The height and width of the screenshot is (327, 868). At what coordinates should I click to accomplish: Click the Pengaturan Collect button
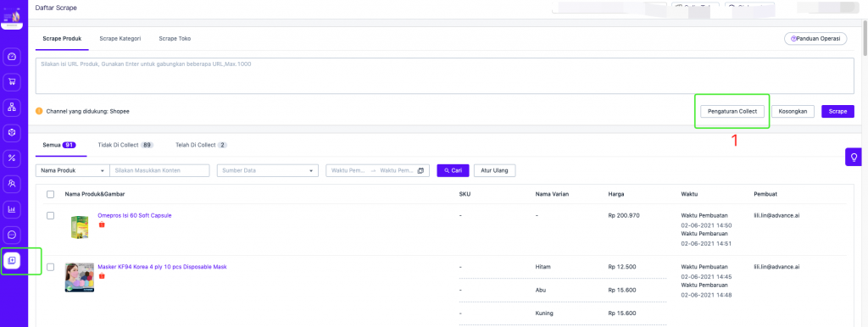click(732, 111)
